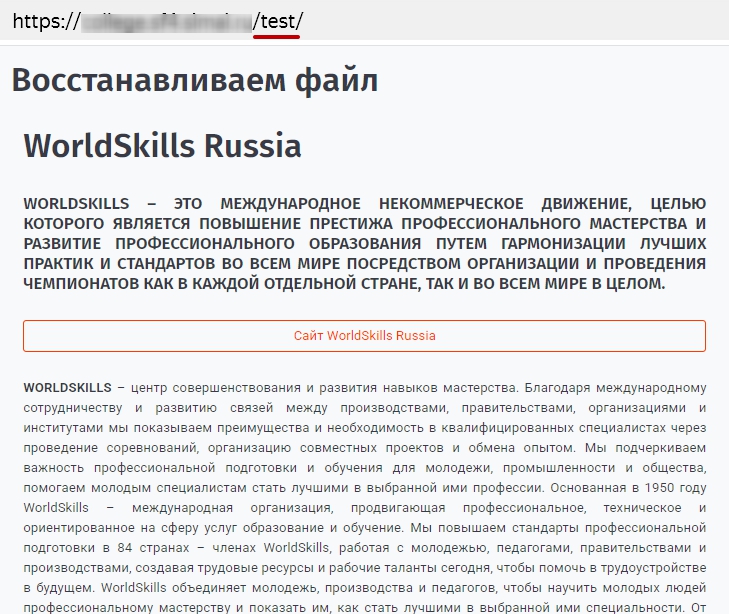Click the "/test/" path in the URL

[x=277, y=19]
